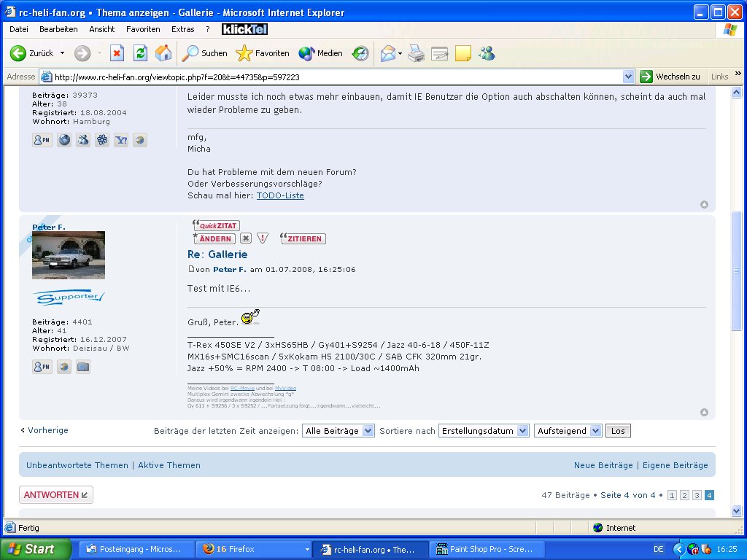The height and width of the screenshot is (560, 747).
Task: Click the Hamburg user's MSN people icon
Action: [x=83, y=140]
